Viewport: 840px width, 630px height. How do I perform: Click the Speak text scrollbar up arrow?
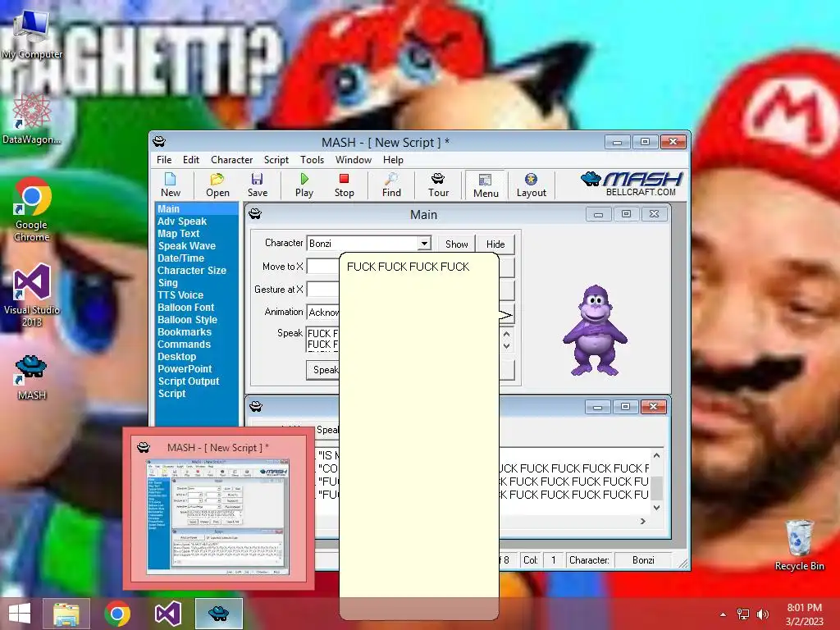(x=507, y=334)
